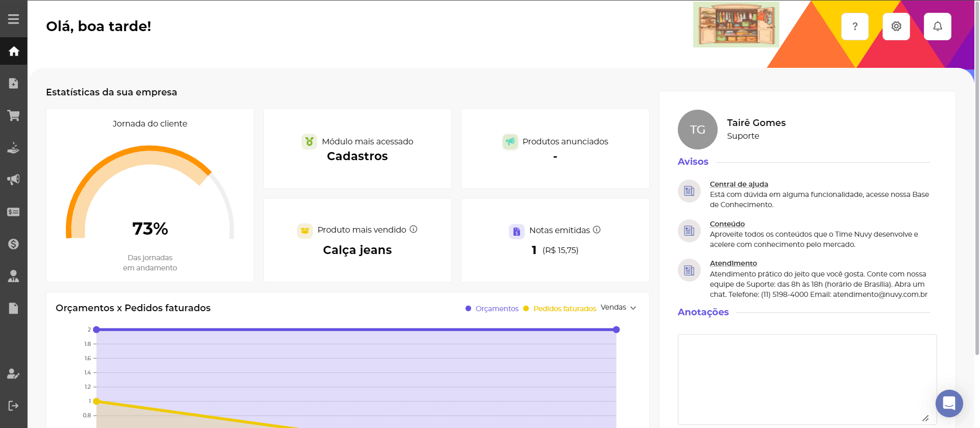This screenshot has width=980, height=428.
Task: Open the user edit profile sidebar icon
Action: [x=14, y=374]
